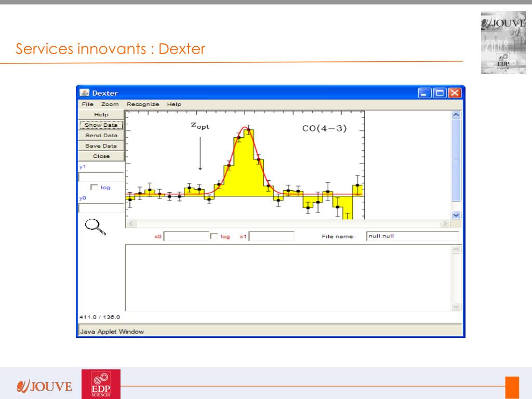This screenshot has height=399, width=532.
Task: Click the File name input field
Action: [x=413, y=236]
